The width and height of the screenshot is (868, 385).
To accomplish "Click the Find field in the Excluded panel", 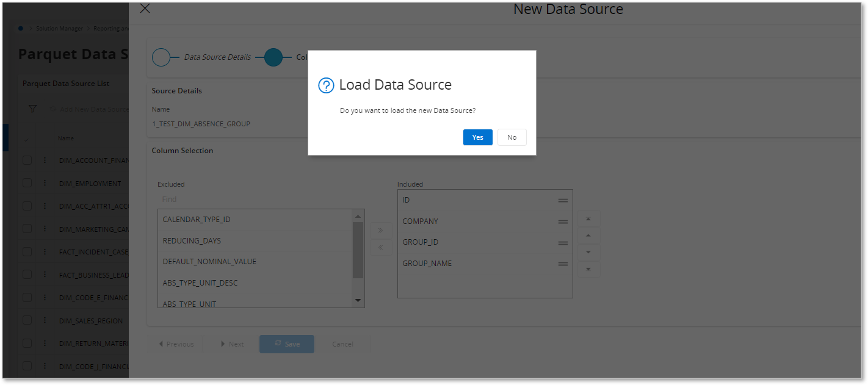I will [214, 199].
